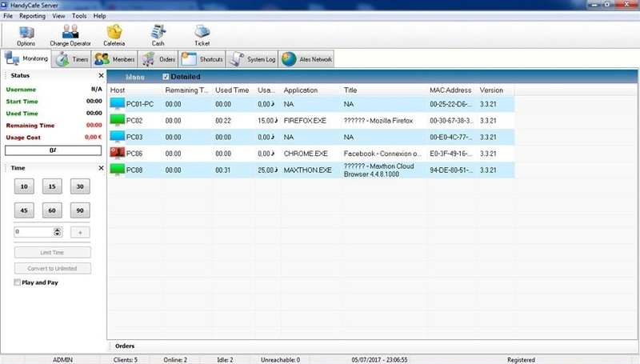Open the Cafeteria basket icon
This screenshot has width=640, height=364.
coord(114,32)
